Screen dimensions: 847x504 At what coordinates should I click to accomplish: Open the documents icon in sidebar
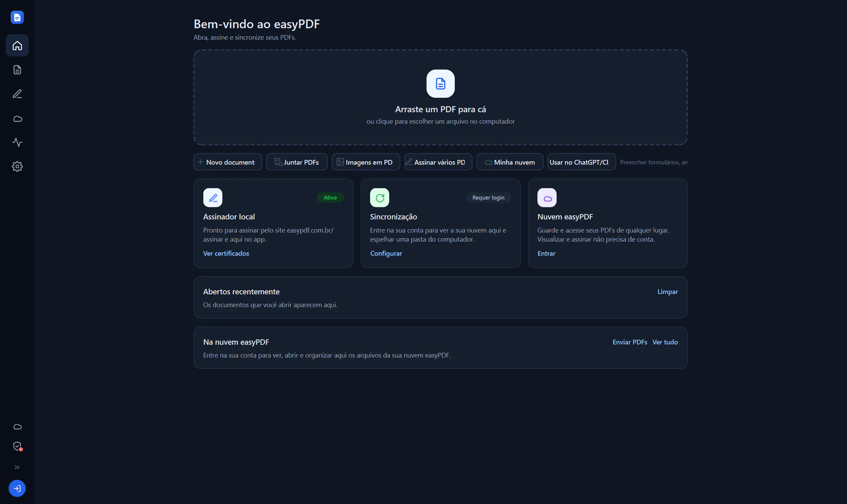(17, 70)
